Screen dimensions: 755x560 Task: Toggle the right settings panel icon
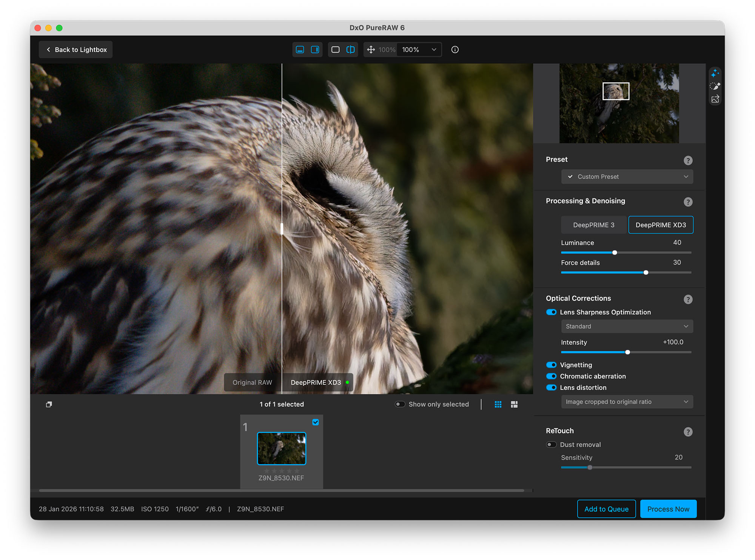pyautogui.click(x=315, y=49)
